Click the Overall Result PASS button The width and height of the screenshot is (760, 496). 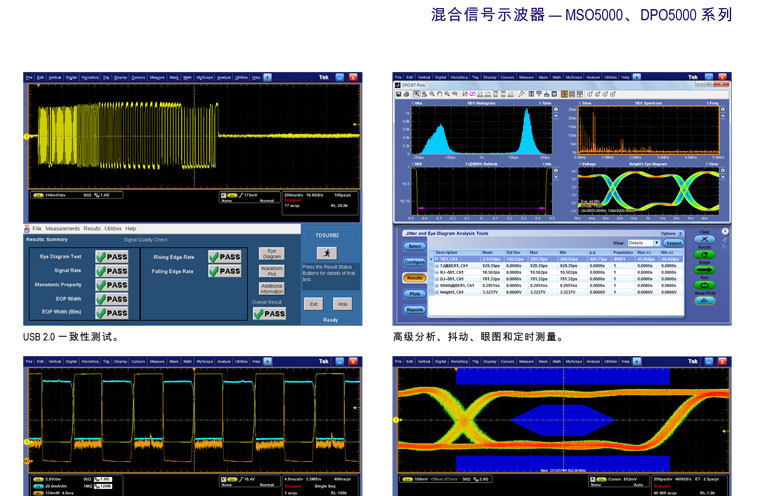[269, 314]
